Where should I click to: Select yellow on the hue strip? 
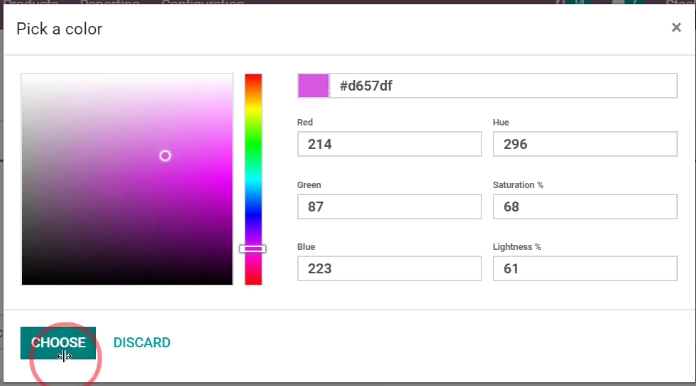click(253, 110)
